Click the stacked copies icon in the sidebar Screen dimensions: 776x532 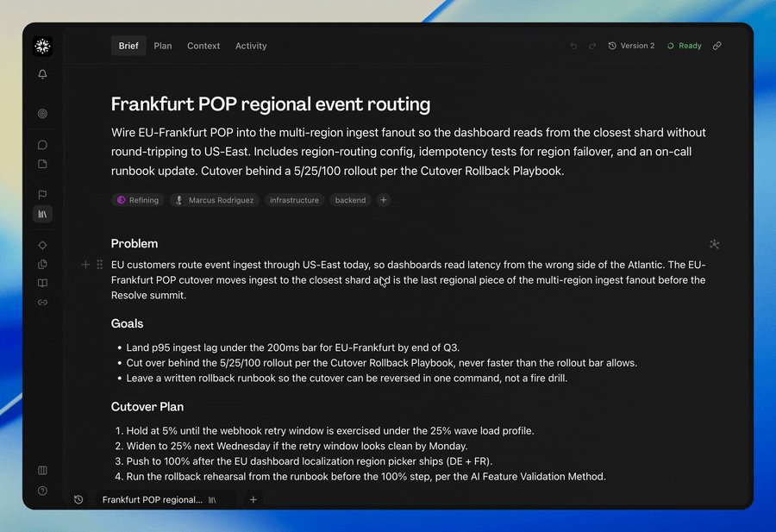coord(42,264)
